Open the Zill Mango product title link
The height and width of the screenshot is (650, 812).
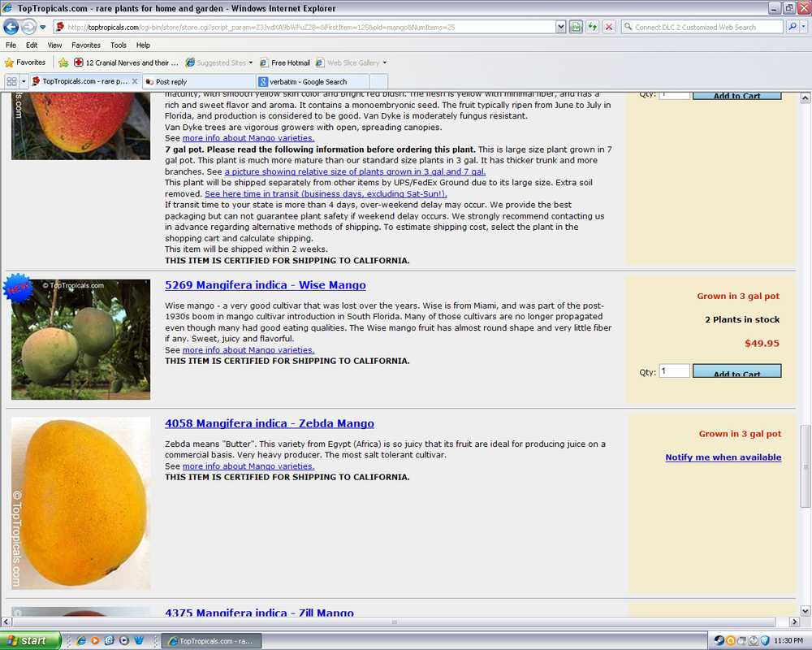259,613
